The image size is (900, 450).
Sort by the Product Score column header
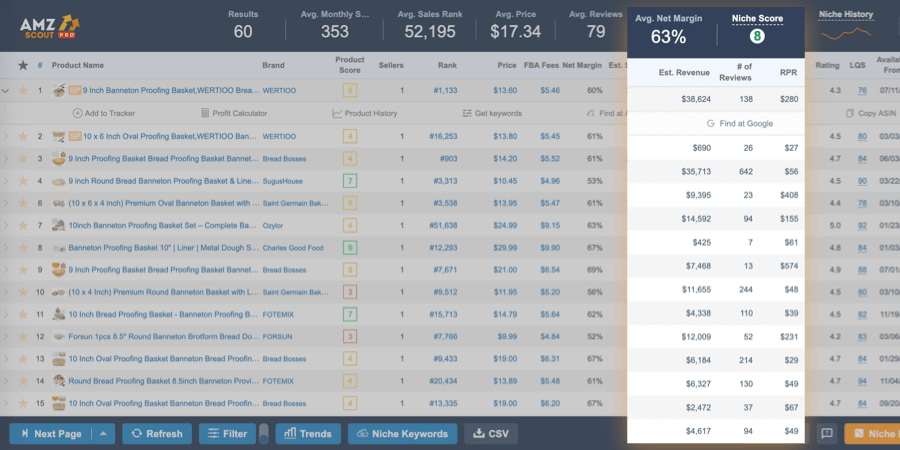350,65
